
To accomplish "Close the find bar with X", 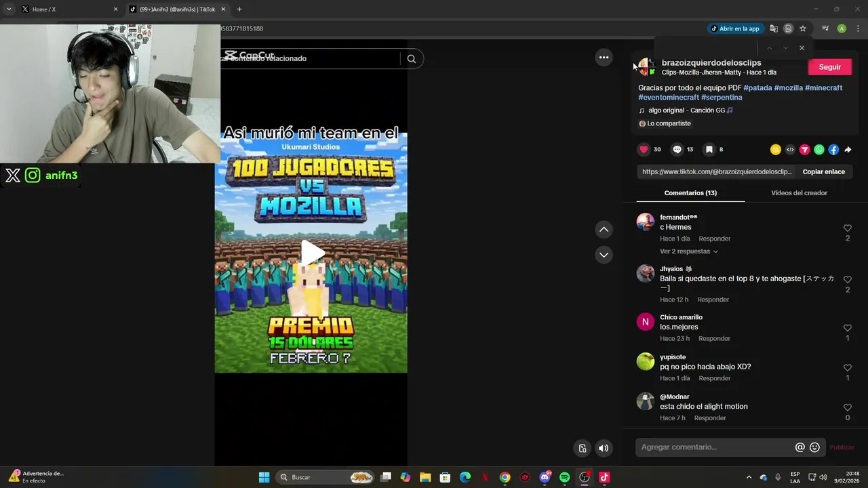I will coord(802,48).
